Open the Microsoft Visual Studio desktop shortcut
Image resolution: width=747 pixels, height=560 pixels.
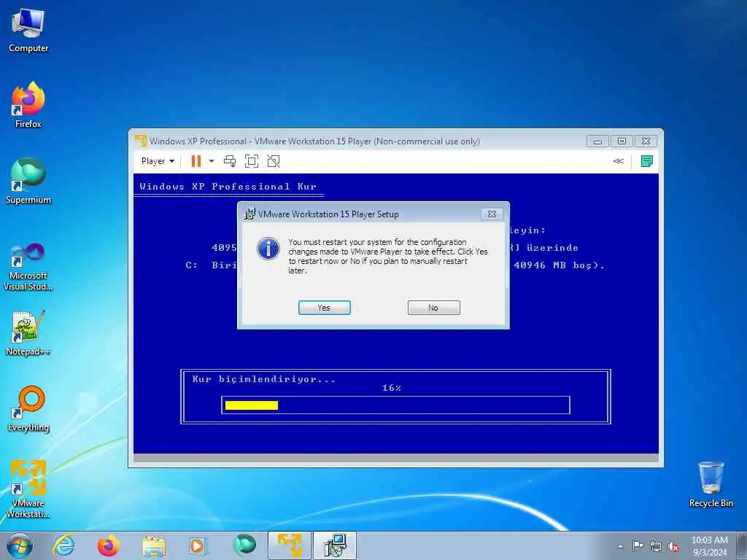tap(28, 267)
